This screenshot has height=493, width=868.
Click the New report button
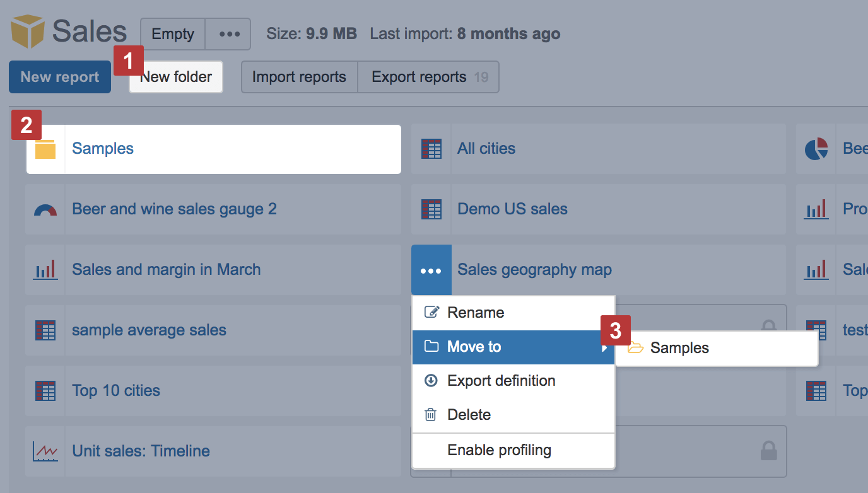(60, 77)
